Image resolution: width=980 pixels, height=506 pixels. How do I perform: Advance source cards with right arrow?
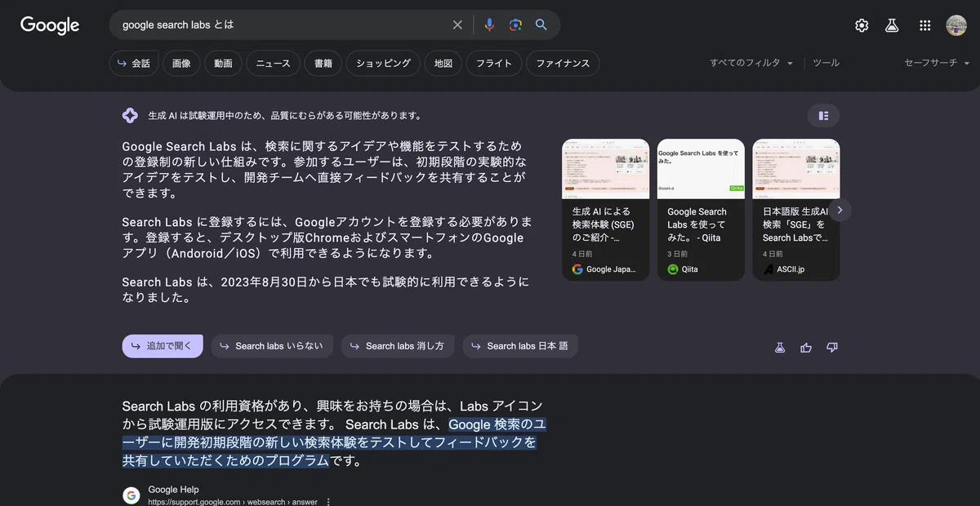click(840, 210)
